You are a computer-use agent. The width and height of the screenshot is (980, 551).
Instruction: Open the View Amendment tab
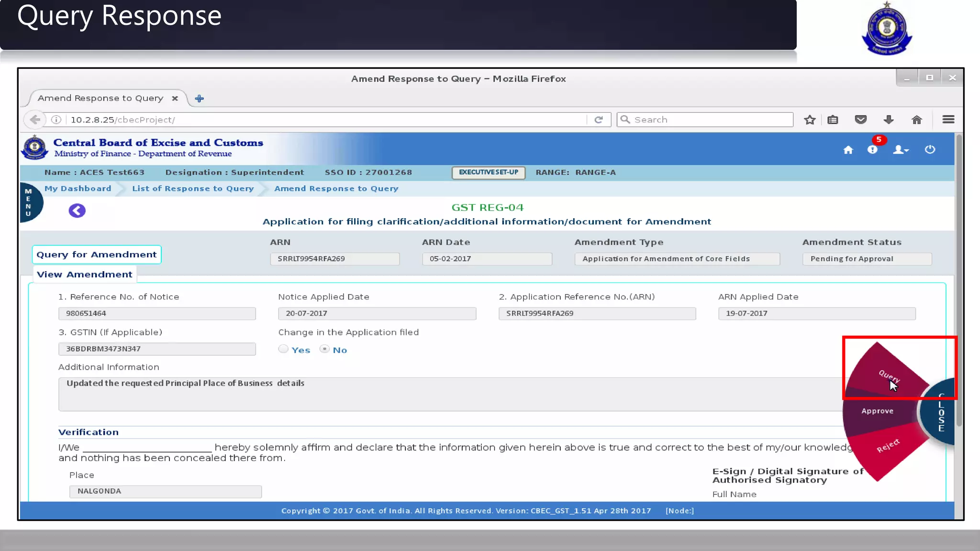85,275
